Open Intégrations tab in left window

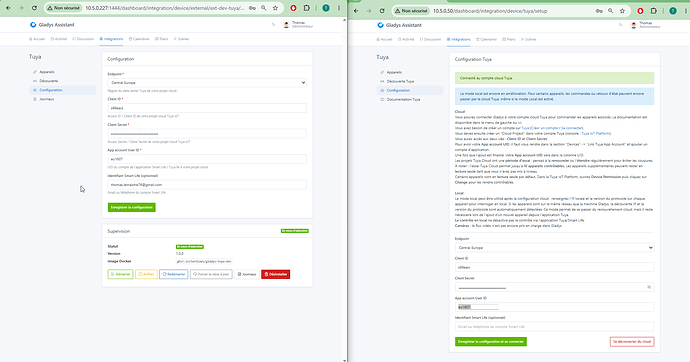click(x=111, y=39)
